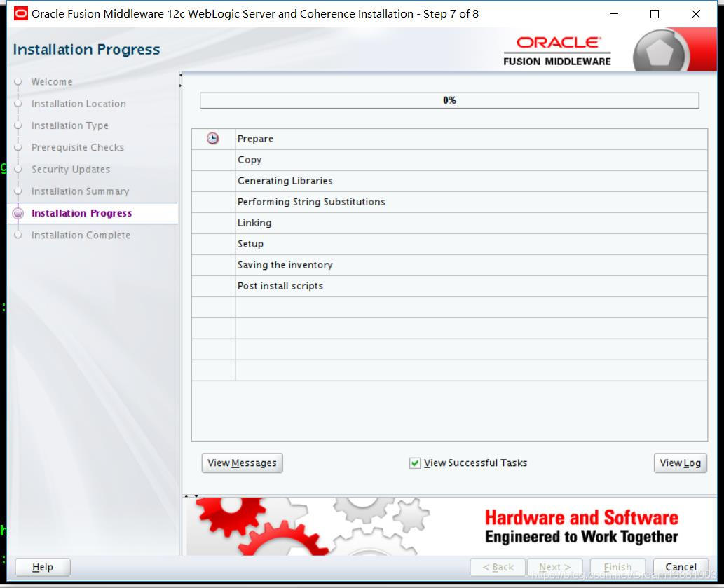Click Saving the inventory row

[449, 265]
